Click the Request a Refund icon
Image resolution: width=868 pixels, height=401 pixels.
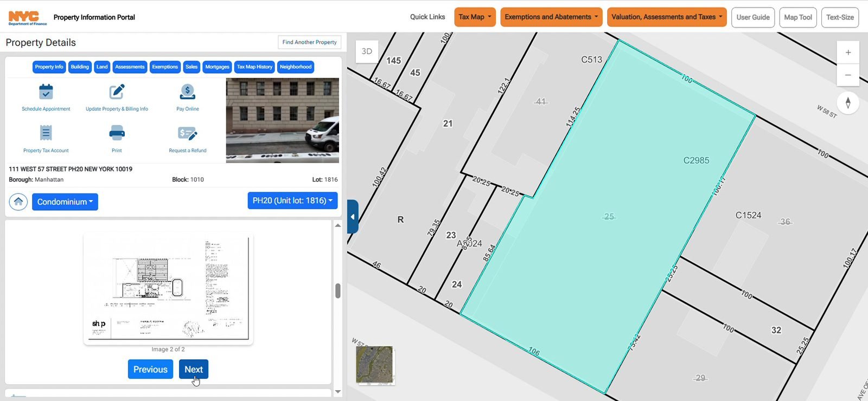[x=188, y=133]
